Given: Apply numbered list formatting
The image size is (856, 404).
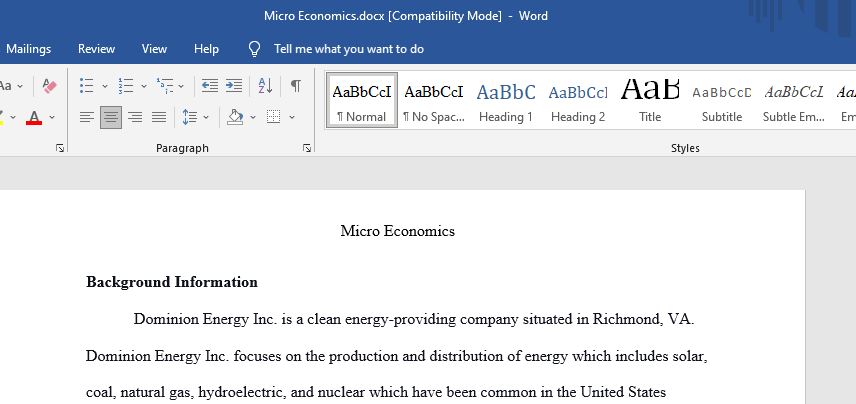Looking at the screenshot, I should pyautogui.click(x=126, y=86).
